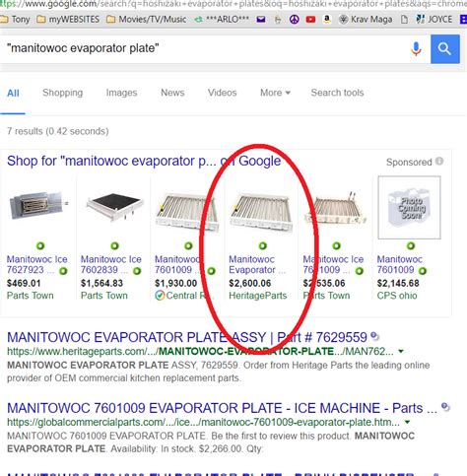The image size is (467, 476).
Task: Open the Shop for manitowoc evaporator on Google link
Action: point(144,161)
